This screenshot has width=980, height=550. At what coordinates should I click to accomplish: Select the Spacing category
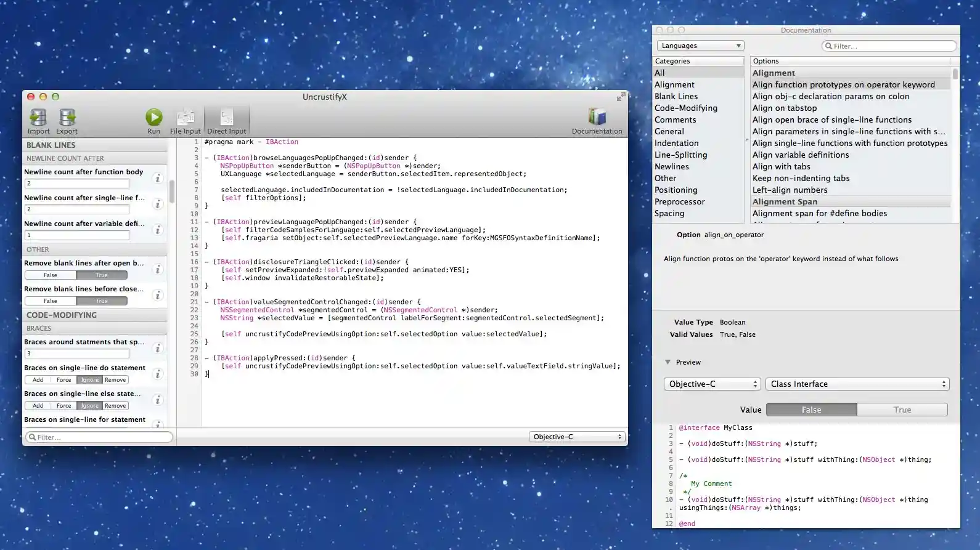pyautogui.click(x=698, y=213)
